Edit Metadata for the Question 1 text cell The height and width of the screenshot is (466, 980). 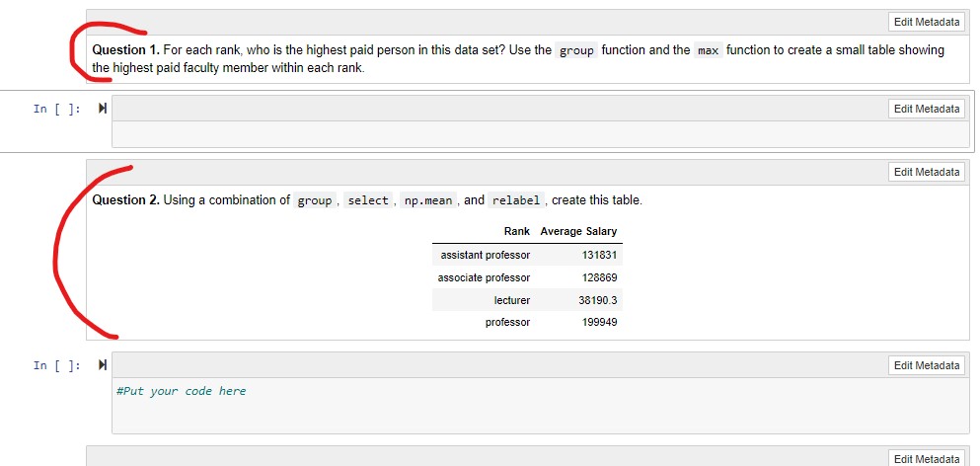point(927,22)
